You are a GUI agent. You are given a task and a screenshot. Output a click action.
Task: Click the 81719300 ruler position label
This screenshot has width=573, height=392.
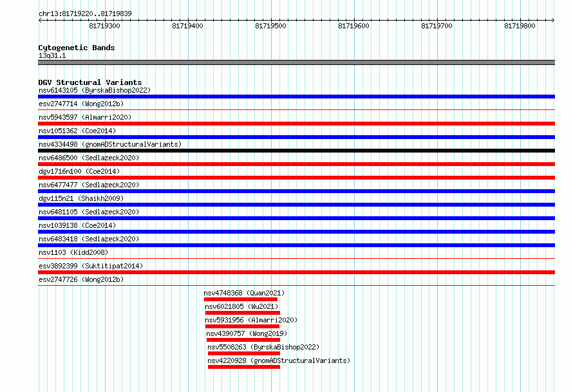(104, 26)
